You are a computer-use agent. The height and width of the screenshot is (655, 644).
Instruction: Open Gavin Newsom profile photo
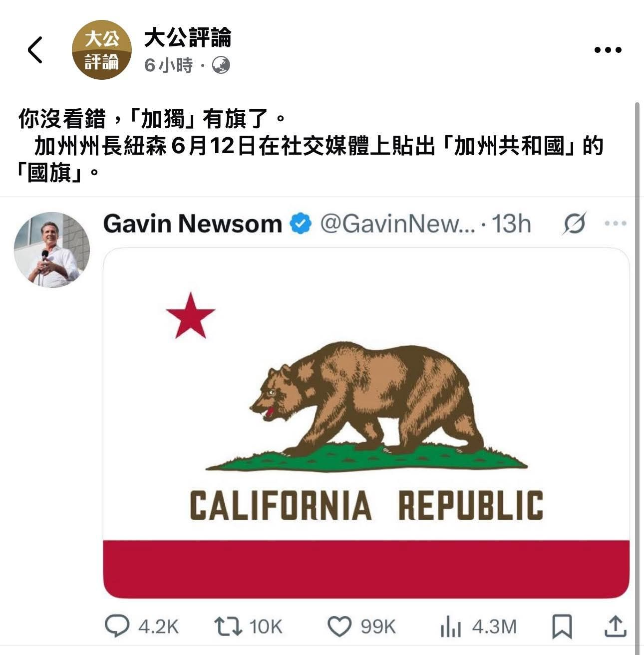pyautogui.click(x=52, y=249)
